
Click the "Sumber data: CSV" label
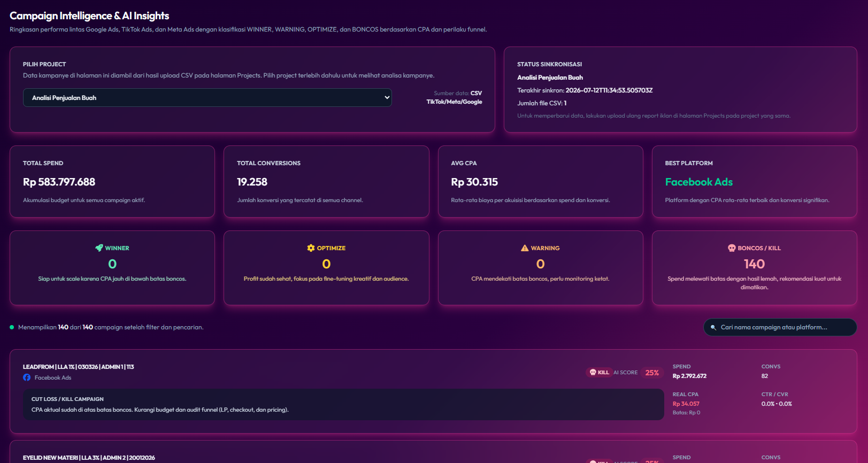click(x=458, y=93)
